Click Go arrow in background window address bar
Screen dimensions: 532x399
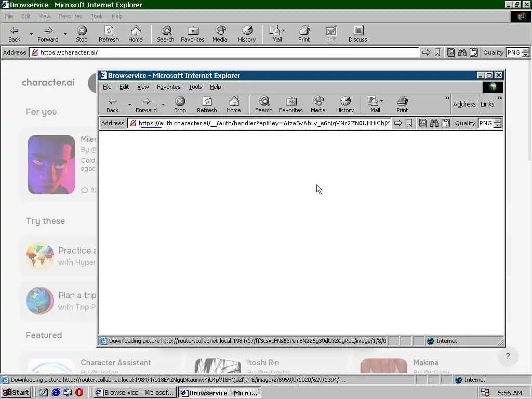(x=426, y=52)
